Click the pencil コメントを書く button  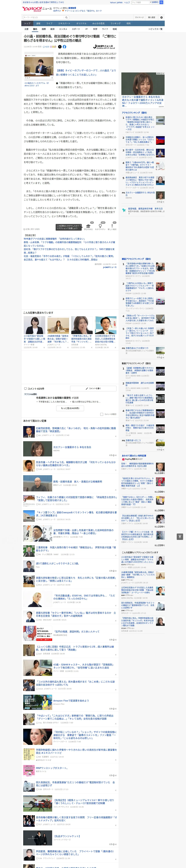[x=93, y=389]
